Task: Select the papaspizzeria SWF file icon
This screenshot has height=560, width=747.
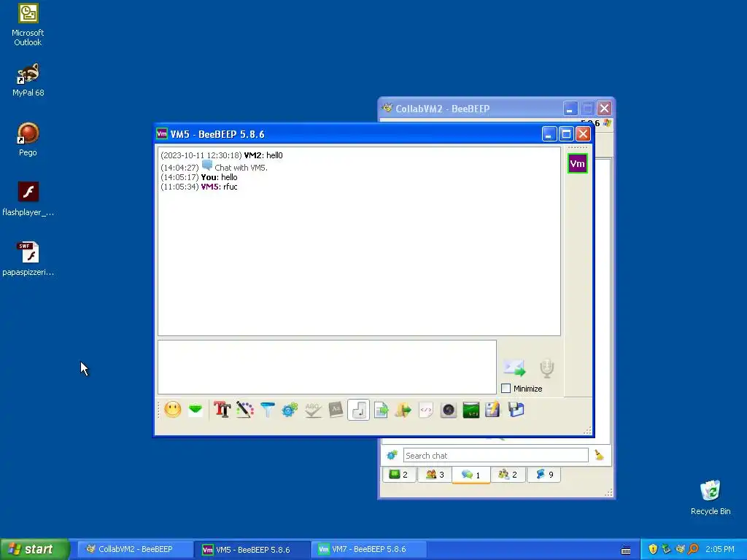Action: coord(28,259)
